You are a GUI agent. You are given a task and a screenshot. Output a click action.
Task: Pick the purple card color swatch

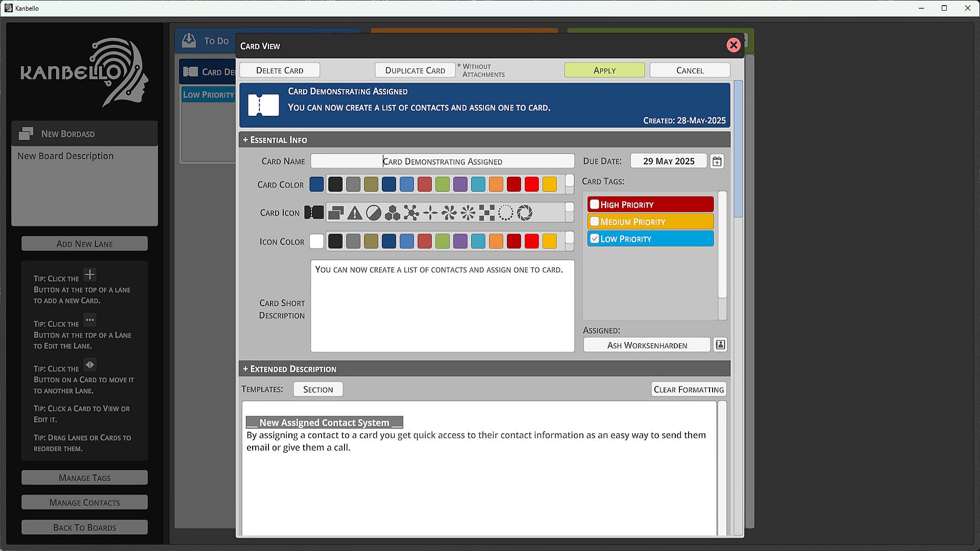[460, 184]
